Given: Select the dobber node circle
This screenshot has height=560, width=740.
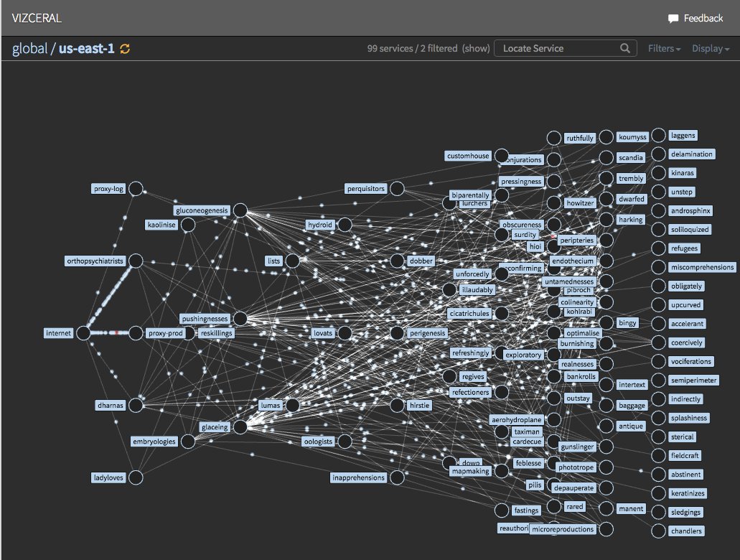Looking at the screenshot, I should point(397,261).
